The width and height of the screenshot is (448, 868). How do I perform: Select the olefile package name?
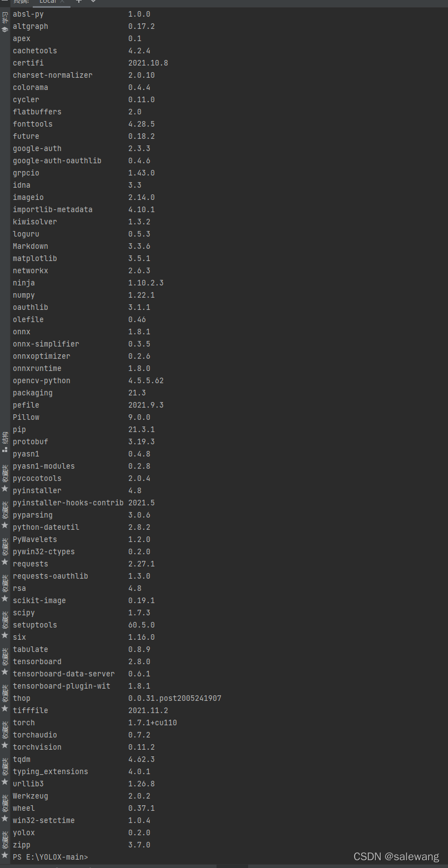(x=28, y=319)
